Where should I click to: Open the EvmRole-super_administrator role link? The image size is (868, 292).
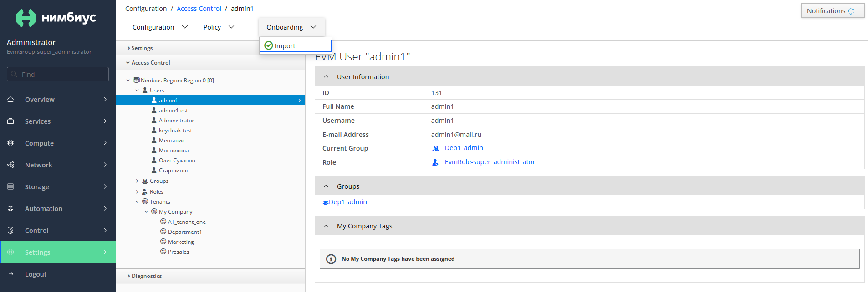[490, 162]
